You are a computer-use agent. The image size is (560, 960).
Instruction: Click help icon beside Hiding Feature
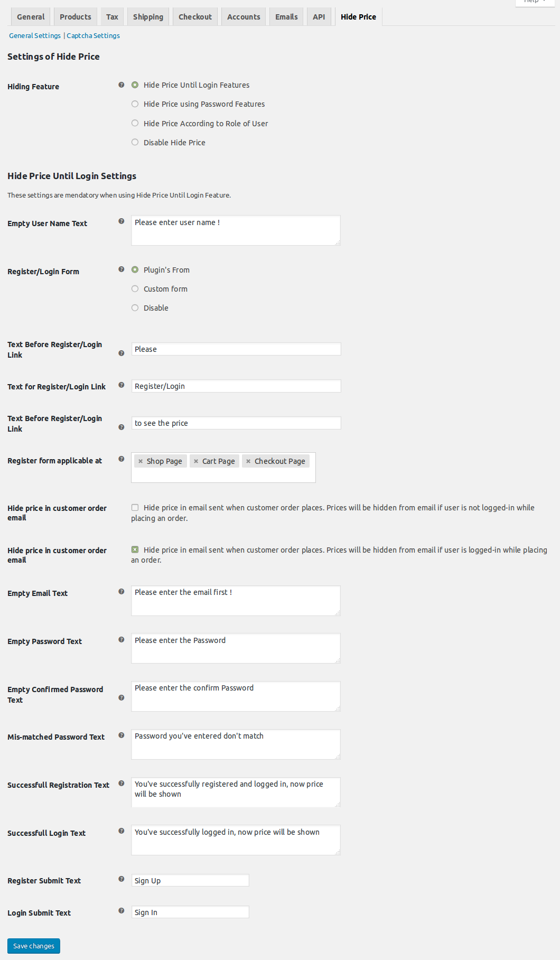coord(122,85)
